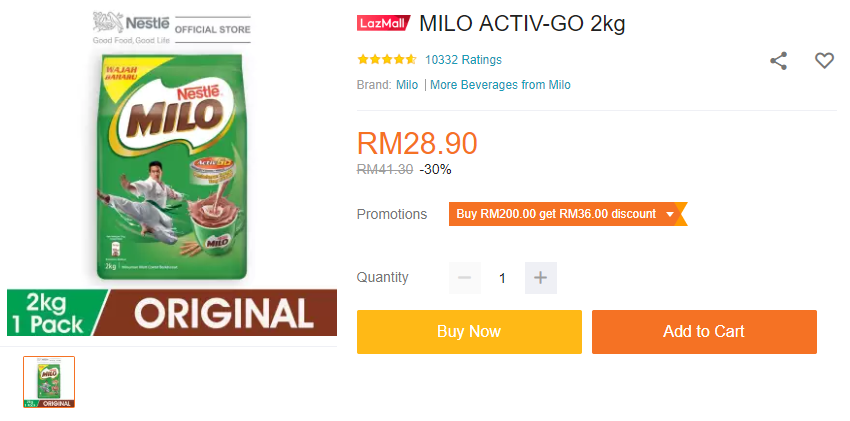Viewport: 850px width, 421px height.
Task: Open the 10332 Ratings link
Action: click(x=463, y=60)
